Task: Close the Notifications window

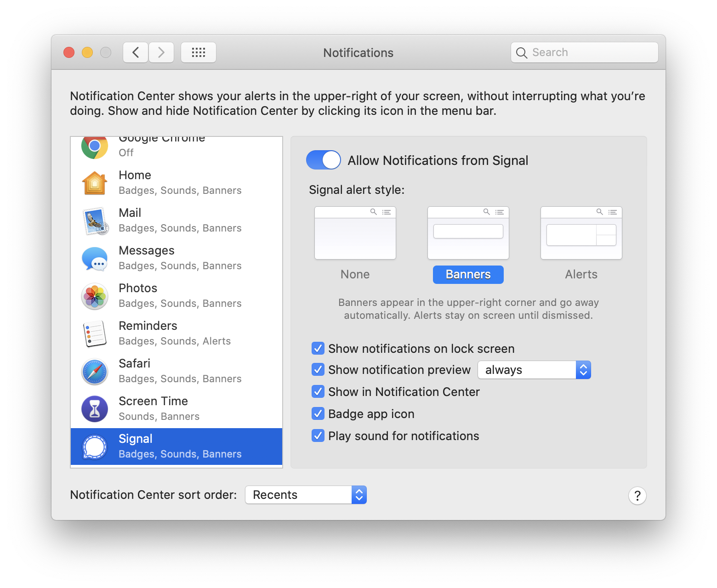Action: [69, 52]
